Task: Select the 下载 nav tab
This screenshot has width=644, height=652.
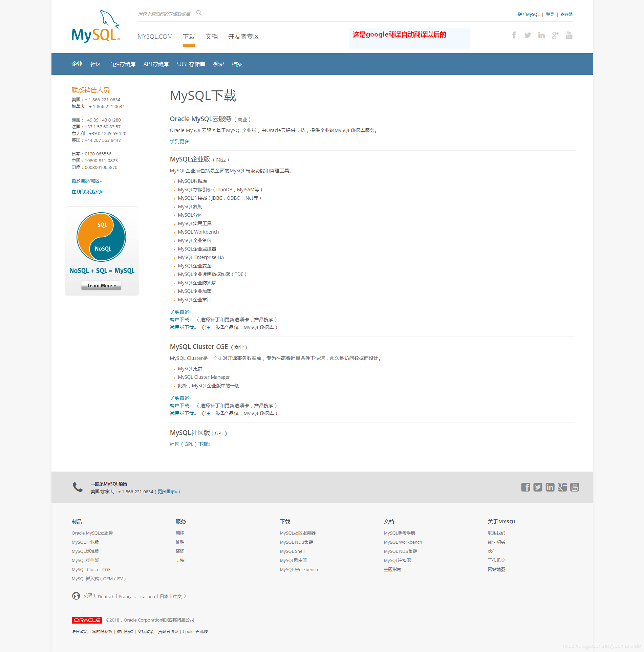Action: click(189, 37)
